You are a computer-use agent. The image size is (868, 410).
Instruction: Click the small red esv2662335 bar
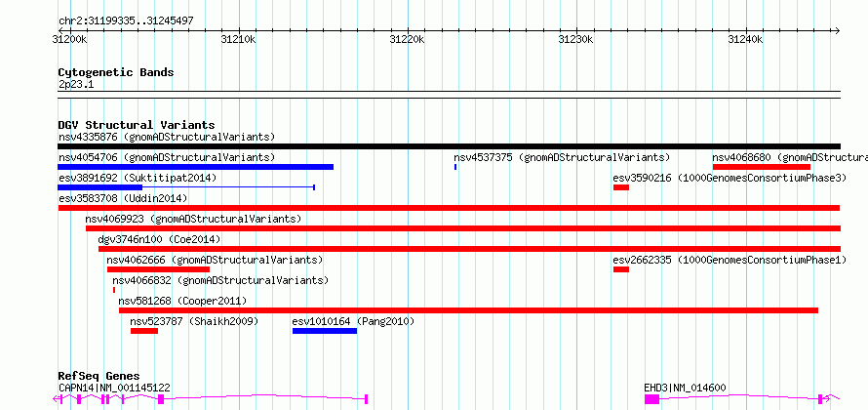621,269
